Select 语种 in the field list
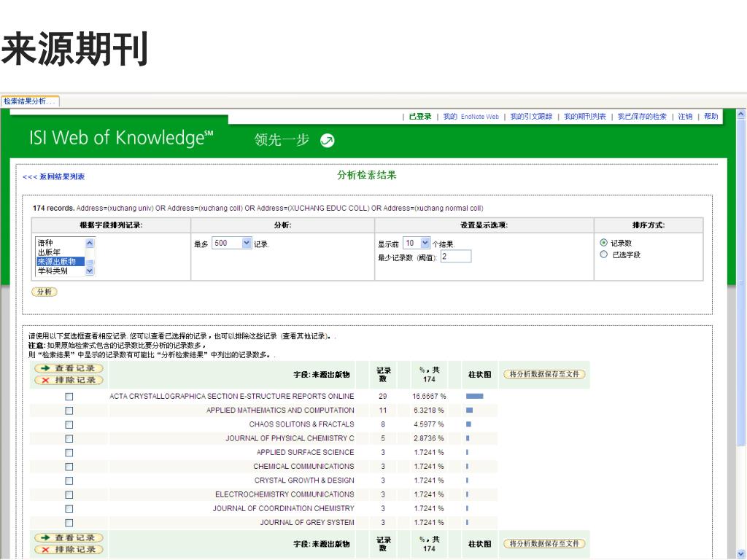747x560 pixels. [x=46, y=243]
